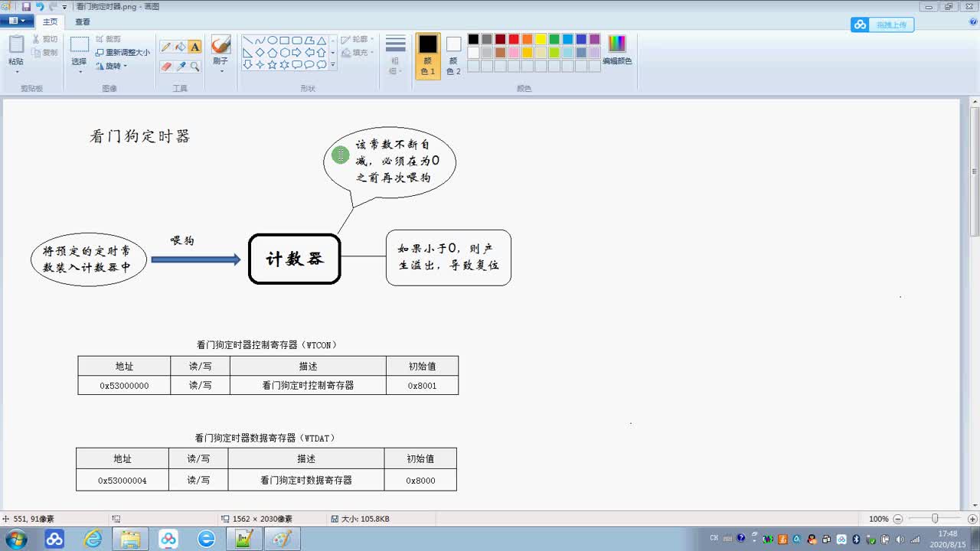
Task: Select the Color picker eyedropper tool
Action: point(181,67)
